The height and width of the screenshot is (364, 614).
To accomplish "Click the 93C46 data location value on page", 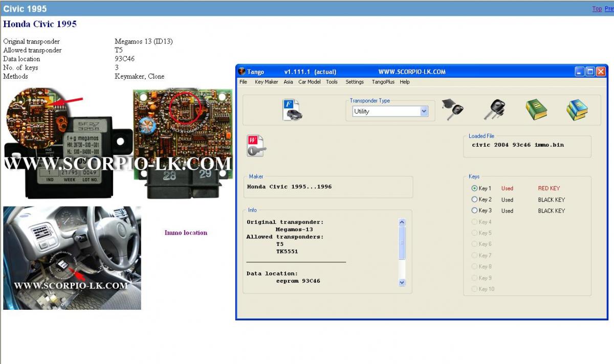I will pyautogui.click(x=125, y=59).
